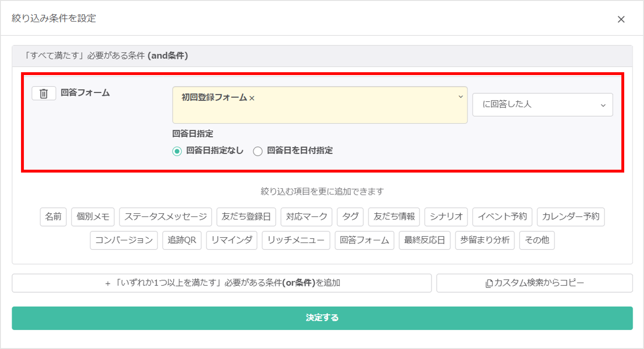Viewport: 644px width, 349px height.
Task: Add 友だち登録日 filter condition
Action: (246, 217)
